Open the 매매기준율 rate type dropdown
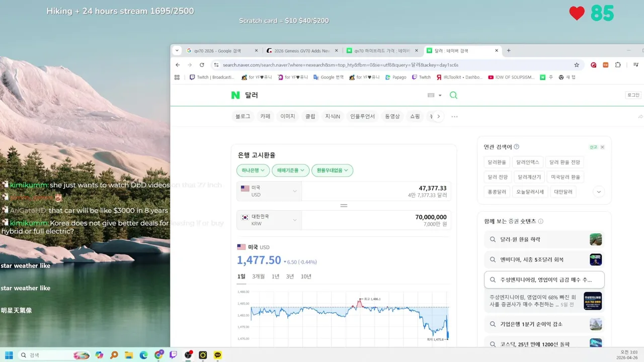644x362 pixels. (x=290, y=170)
